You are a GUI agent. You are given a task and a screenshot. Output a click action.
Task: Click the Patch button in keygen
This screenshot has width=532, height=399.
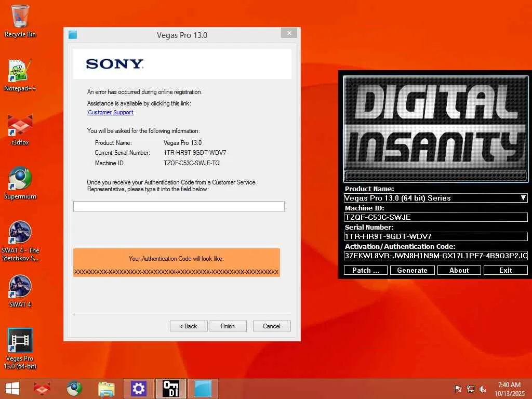(365, 270)
